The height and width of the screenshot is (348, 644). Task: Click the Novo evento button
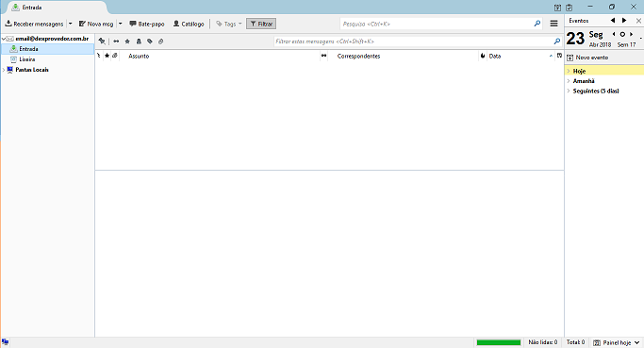(587, 58)
